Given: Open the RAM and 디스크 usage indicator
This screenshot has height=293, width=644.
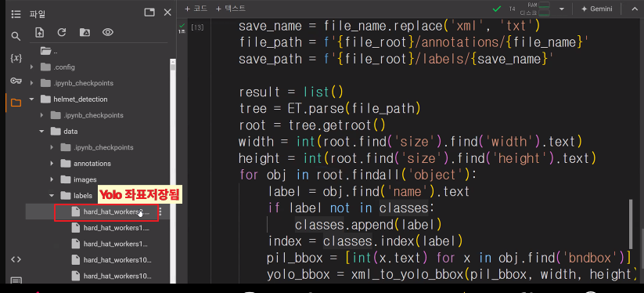Looking at the screenshot, I should (x=534, y=9).
